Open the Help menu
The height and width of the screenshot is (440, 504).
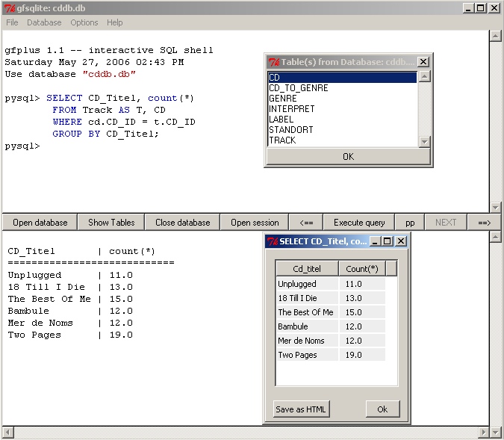[x=114, y=22]
